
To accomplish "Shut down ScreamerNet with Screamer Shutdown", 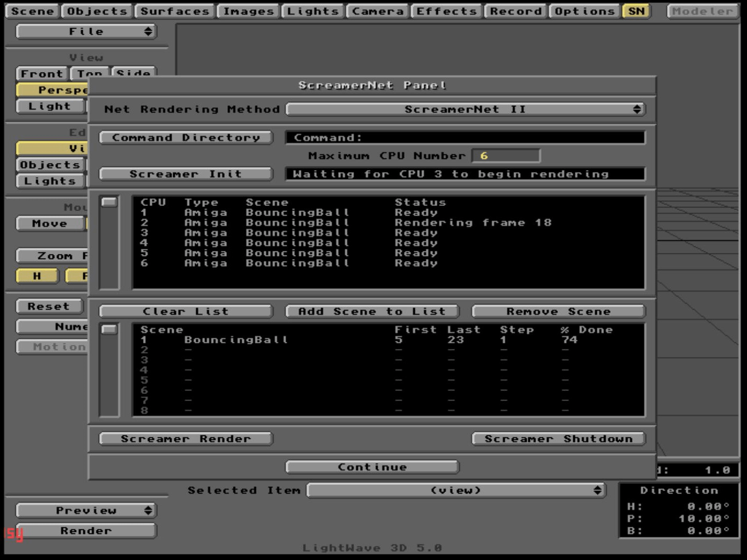I will [559, 438].
